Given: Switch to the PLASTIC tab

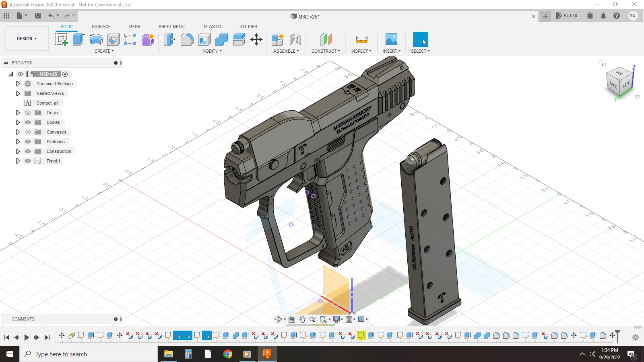Looking at the screenshot, I should (x=213, y=27).
